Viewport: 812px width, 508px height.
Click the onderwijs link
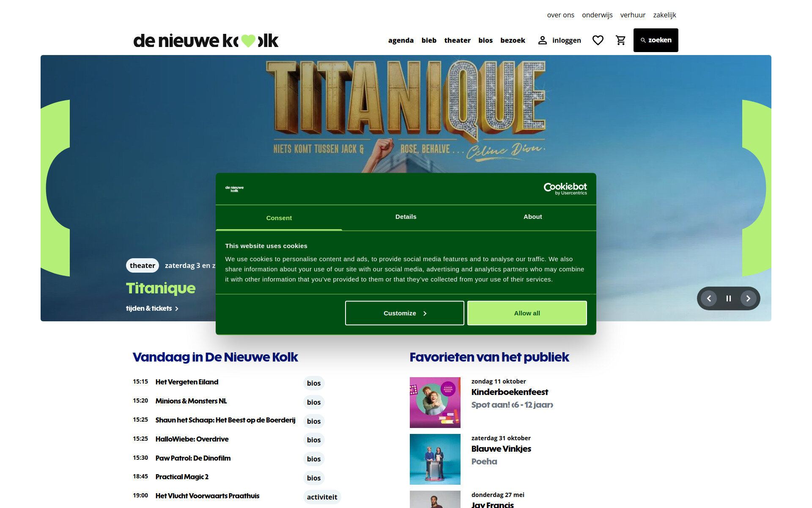point(597,15)
